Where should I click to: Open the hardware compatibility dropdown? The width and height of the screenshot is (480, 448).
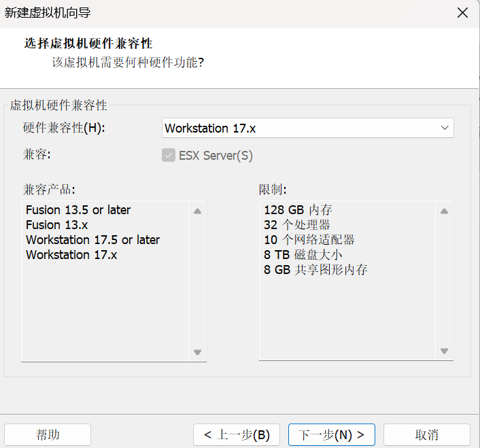pos(308,128)
